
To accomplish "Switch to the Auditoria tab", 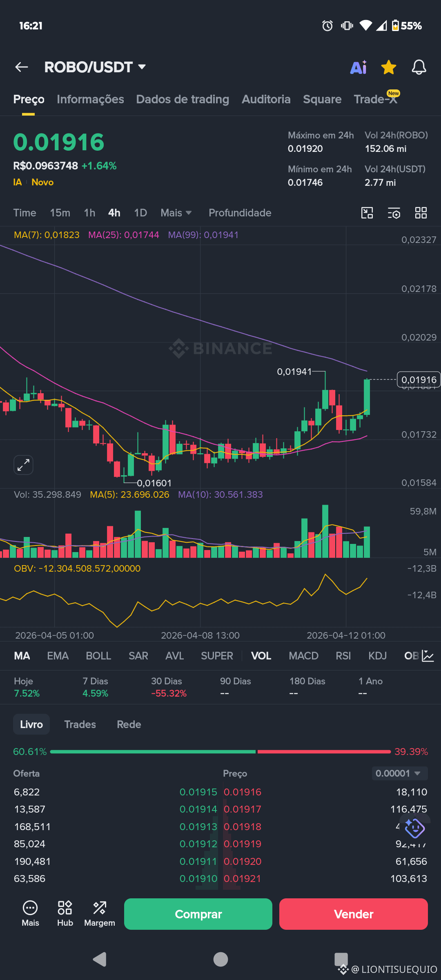I will click(266, 99).
